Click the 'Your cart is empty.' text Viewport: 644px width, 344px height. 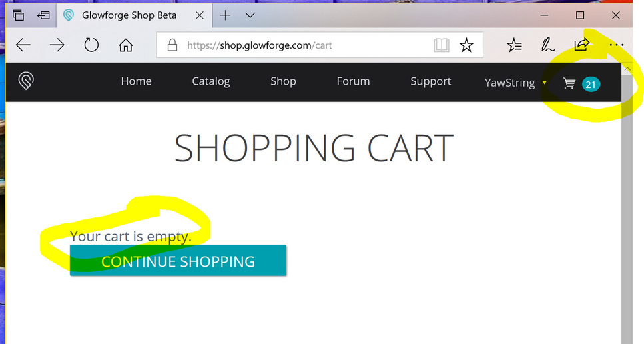pyautogui.click(x=131, y=236)
